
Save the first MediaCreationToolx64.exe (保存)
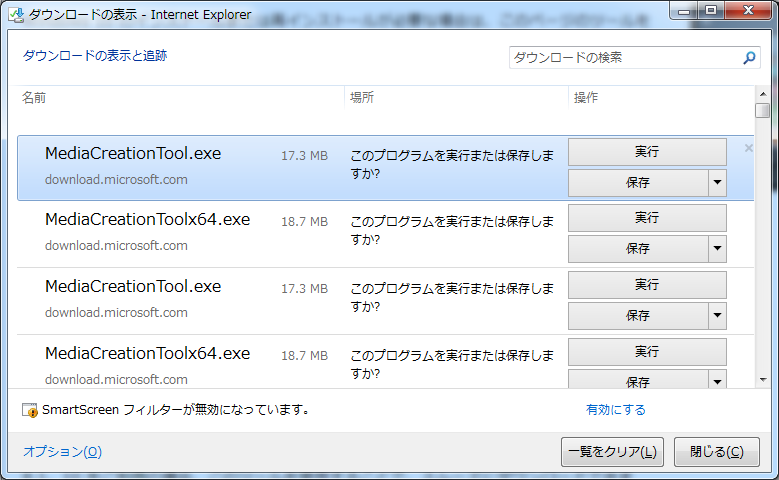tap(638, 248)
